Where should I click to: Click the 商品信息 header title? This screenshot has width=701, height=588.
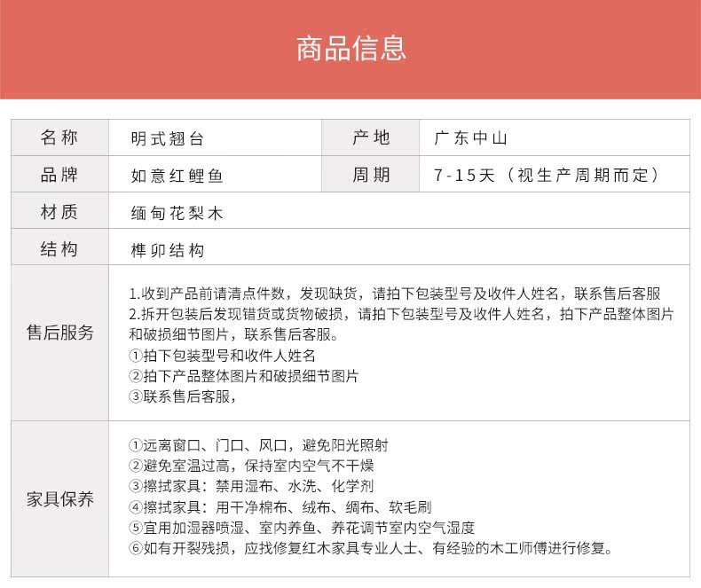pyautogui.click(x=351, y=48)
